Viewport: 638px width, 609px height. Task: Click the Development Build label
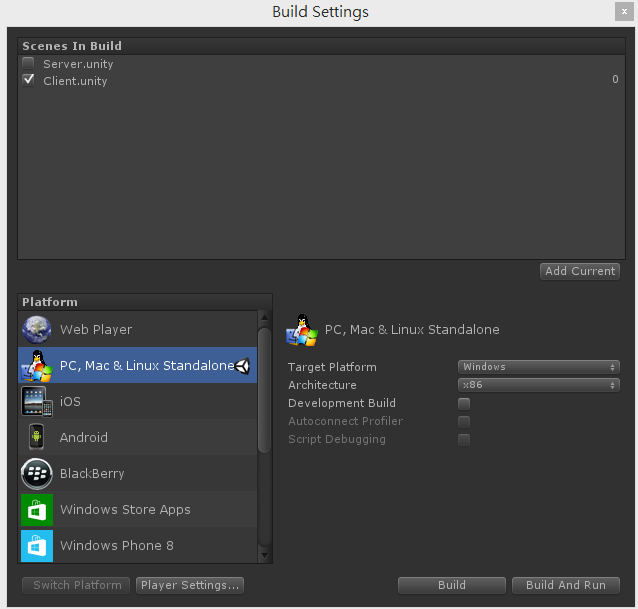point(342,403)
